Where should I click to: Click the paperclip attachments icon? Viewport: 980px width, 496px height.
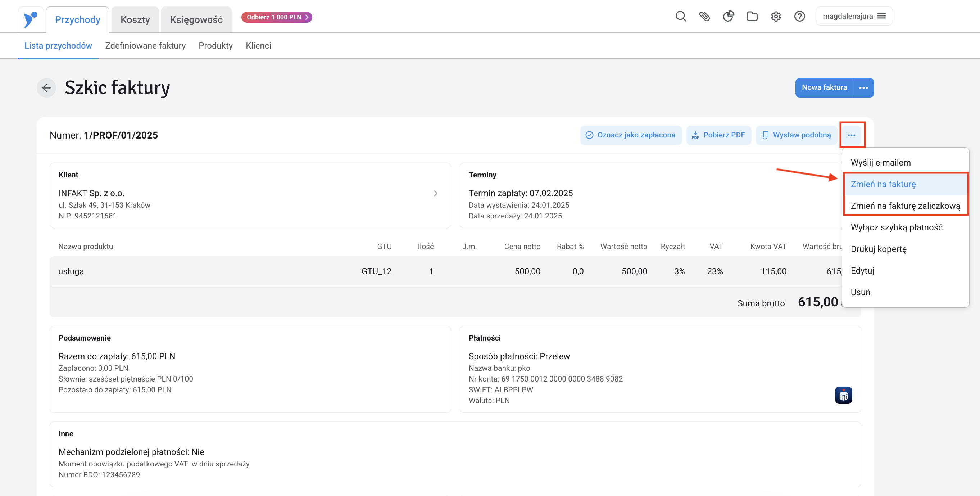click(x=704, y=16)
